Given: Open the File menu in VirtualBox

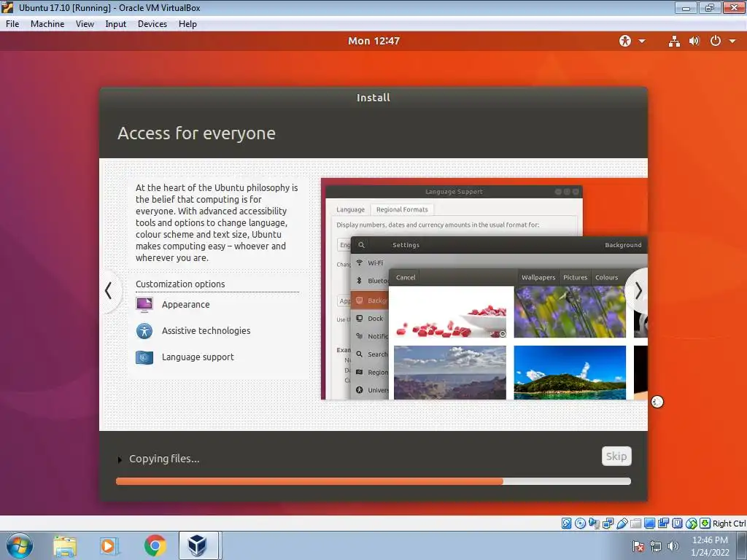Looking at the screenshot, I should click(12, 24).
